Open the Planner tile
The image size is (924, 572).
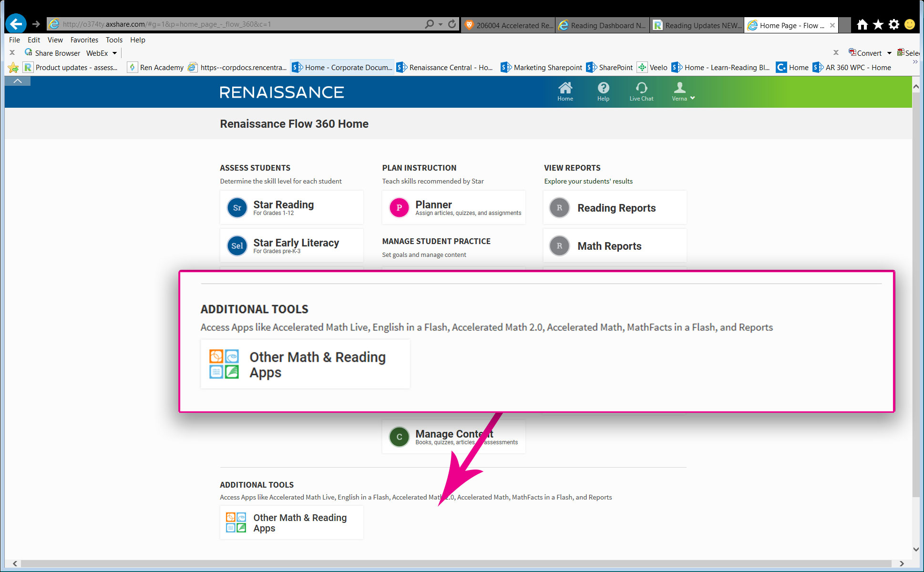point(453,207)
